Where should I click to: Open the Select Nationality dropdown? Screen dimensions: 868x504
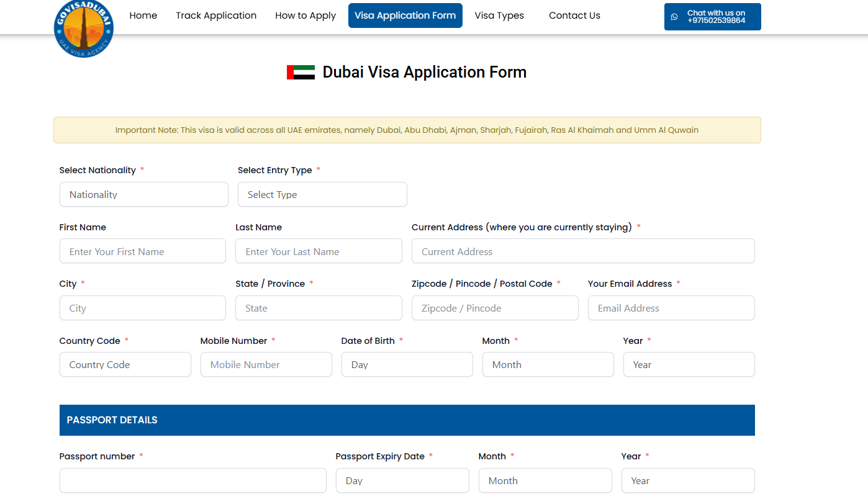point(144,194)
